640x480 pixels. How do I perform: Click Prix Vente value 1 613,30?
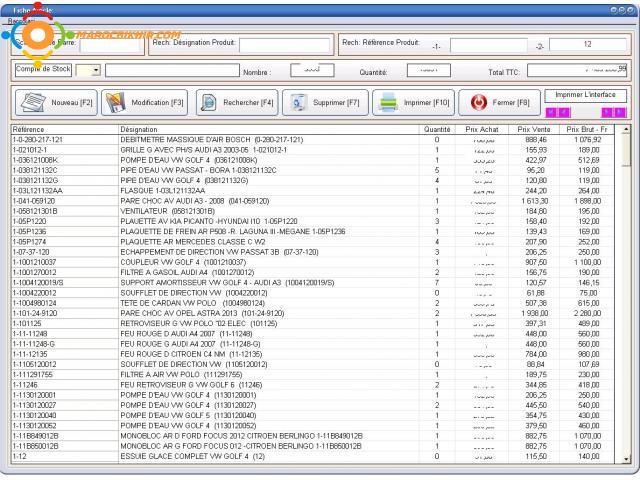click(x=535, y=201)
